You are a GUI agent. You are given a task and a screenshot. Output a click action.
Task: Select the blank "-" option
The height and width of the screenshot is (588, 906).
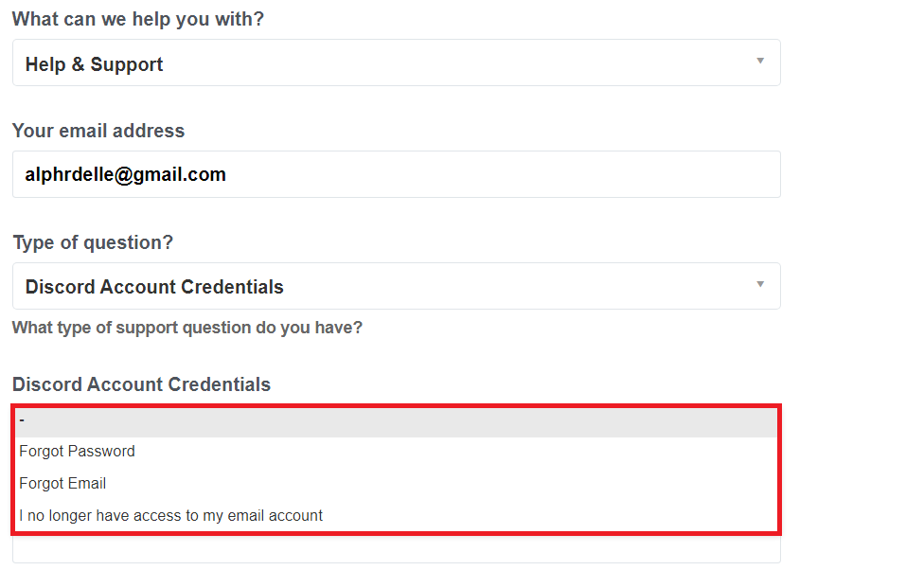coord(397,422)
